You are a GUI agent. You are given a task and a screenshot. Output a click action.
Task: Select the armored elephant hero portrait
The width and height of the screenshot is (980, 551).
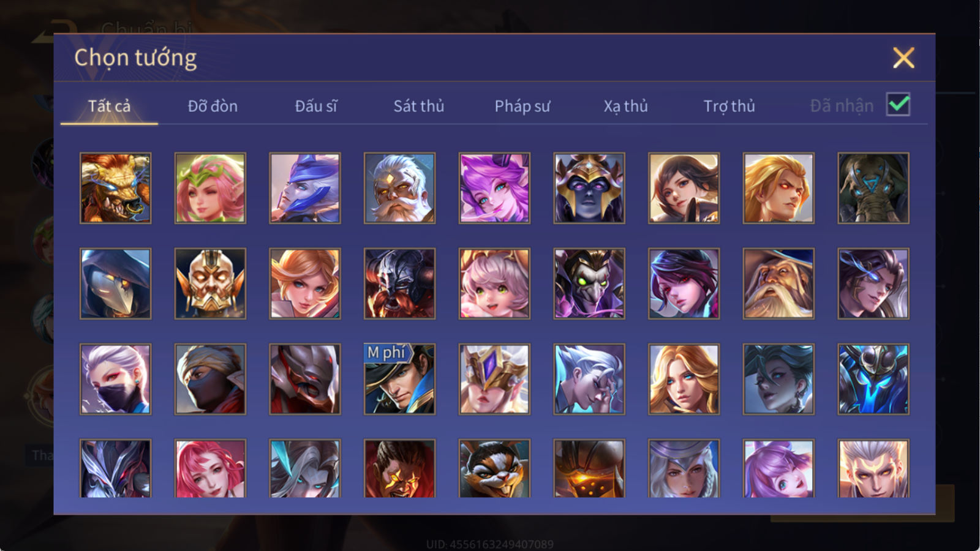[873, 188]
